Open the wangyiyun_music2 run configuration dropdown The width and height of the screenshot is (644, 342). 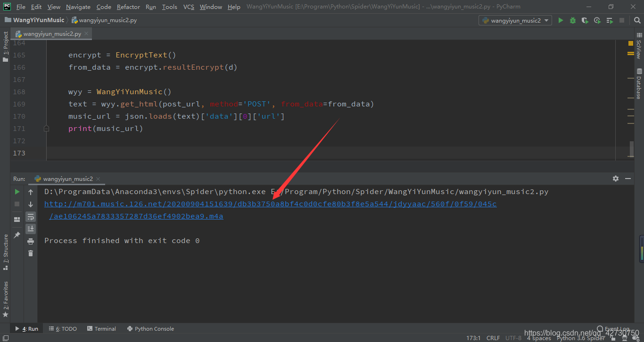click(515, 20)
